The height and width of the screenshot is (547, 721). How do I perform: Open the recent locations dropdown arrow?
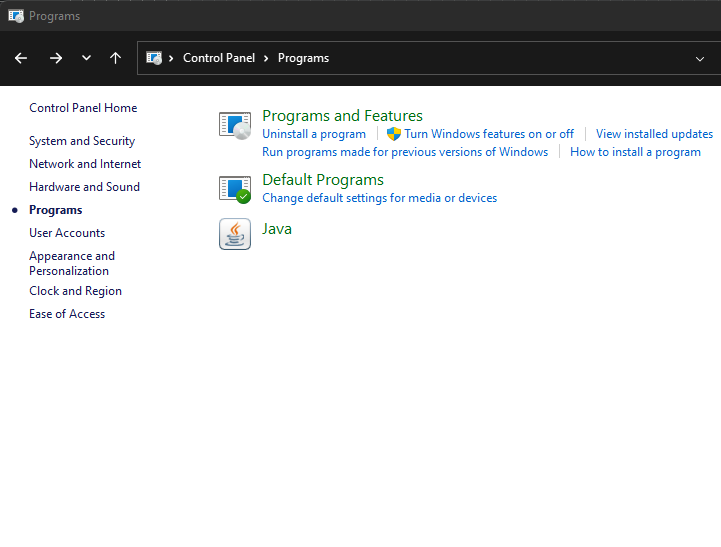coord(86,58)
